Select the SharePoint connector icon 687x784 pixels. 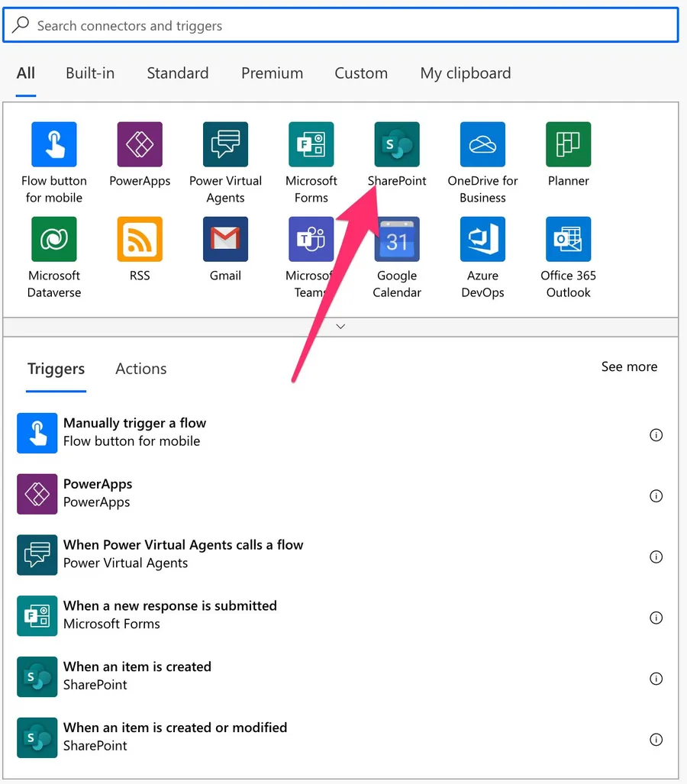tap(397, 144)
